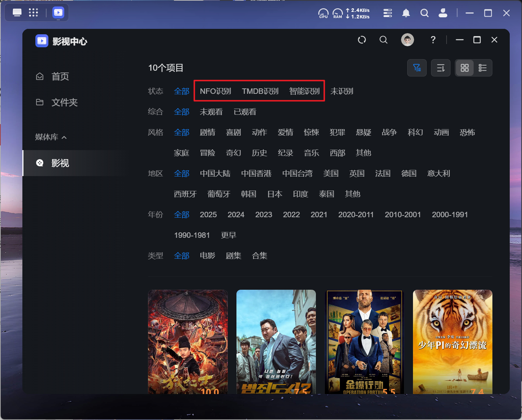Filter genre by 剧情
The height and width of the screenshot is (420, 522).
point(208,132)
